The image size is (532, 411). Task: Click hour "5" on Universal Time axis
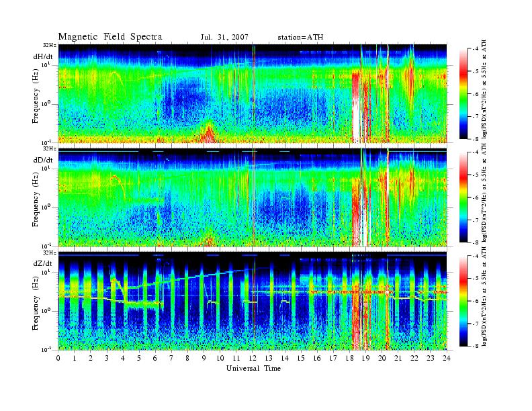coord(139,358)
